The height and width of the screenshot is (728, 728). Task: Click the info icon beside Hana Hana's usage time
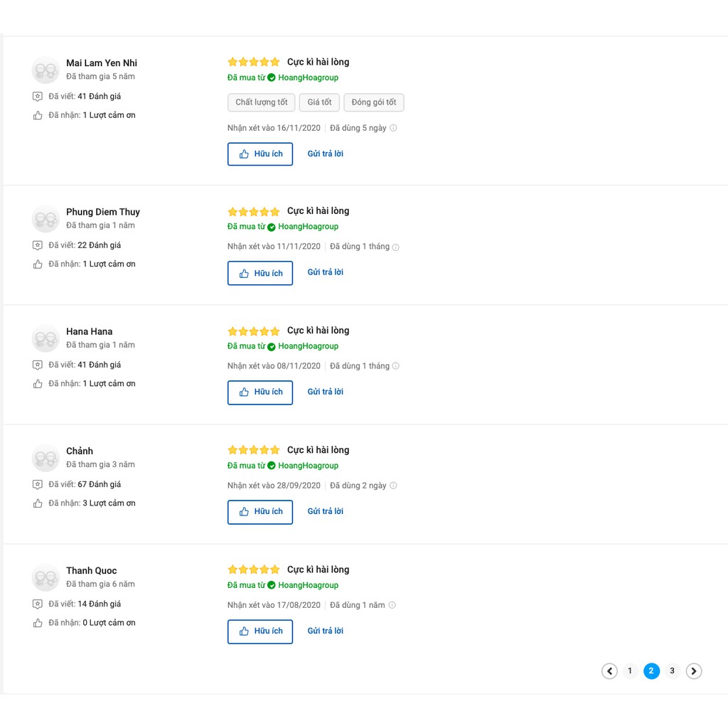[396, 366]
